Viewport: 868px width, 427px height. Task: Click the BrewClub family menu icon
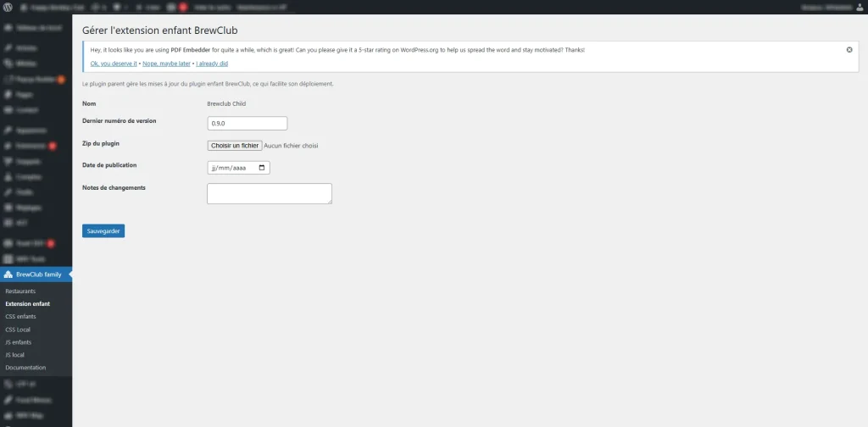click(x=8, y=274)
